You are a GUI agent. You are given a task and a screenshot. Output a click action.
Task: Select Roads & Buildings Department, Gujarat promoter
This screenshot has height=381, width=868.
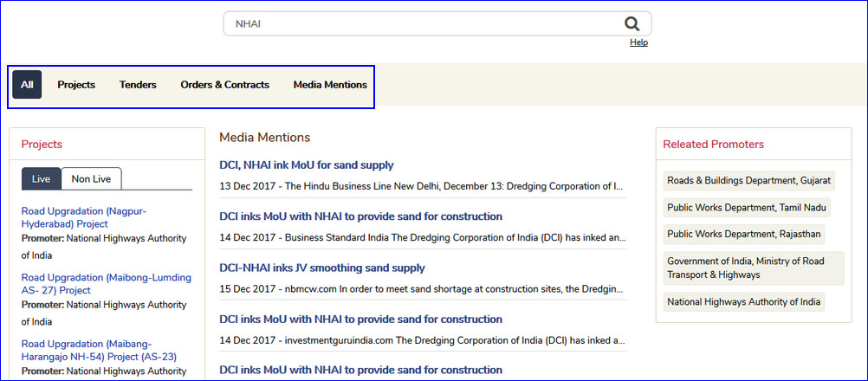point(748,181)
